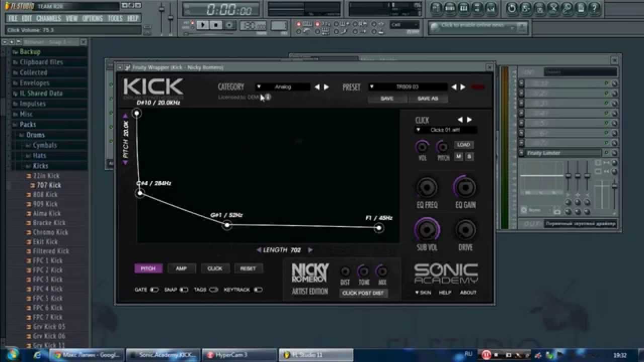
Task: Click the SAVE button
Action: click(387, 99)
